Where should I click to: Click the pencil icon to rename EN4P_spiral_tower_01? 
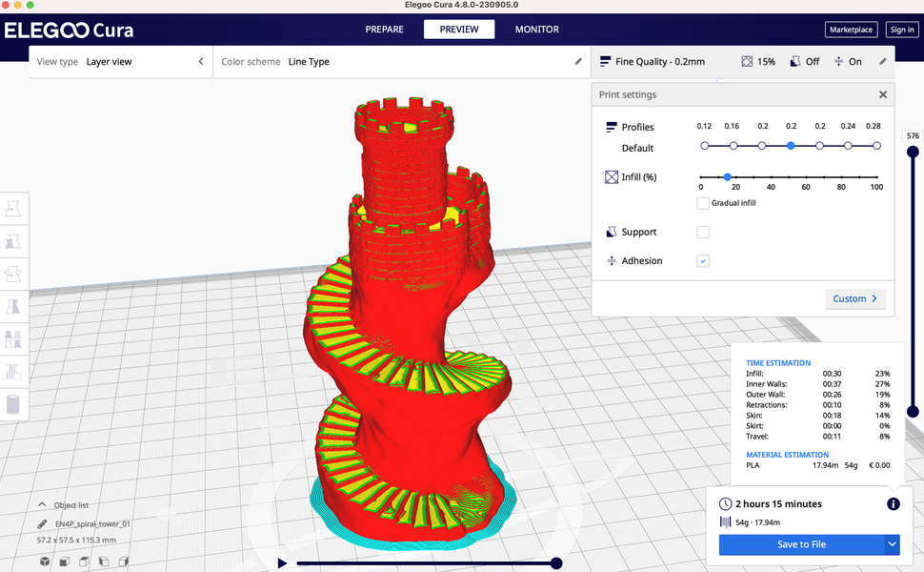(40, 522)
